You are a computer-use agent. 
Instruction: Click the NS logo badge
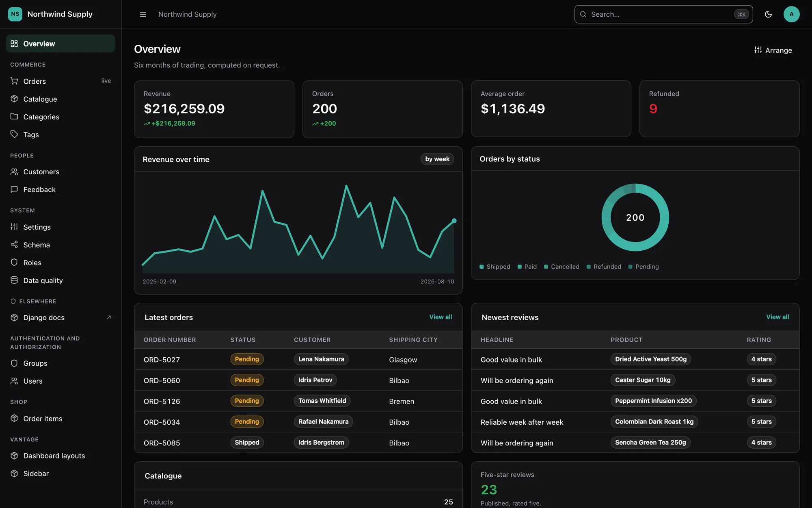coord(15,14)
